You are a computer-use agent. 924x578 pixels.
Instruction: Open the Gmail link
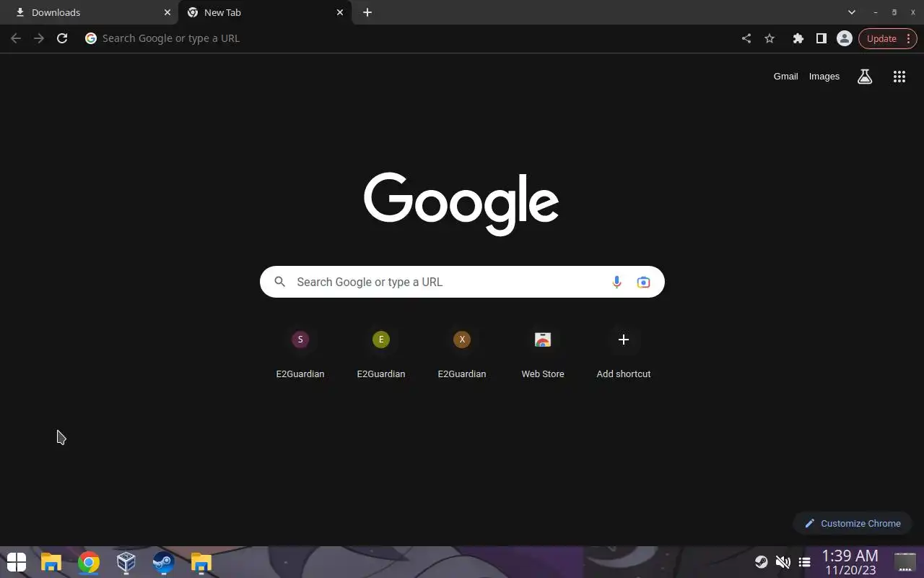[x=785, y=77]
